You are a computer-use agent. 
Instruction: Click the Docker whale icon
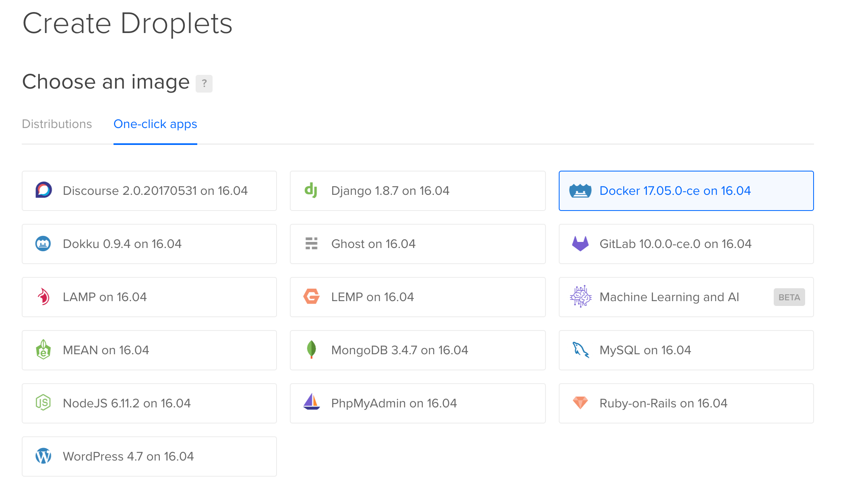(x=580, y=191)
